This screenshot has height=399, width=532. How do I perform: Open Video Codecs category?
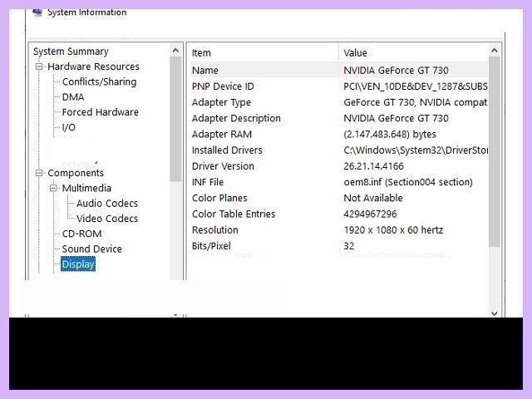point(107,219)
